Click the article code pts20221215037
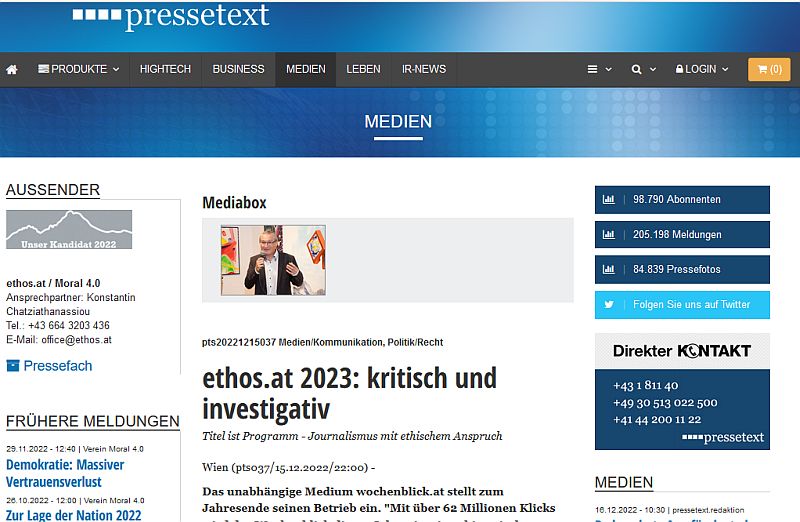 coord(239,342)
